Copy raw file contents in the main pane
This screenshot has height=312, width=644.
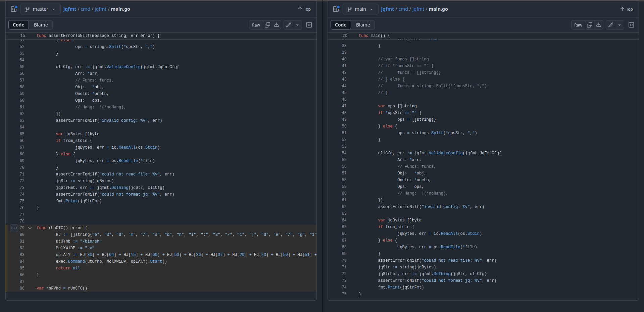click(590, 25)
